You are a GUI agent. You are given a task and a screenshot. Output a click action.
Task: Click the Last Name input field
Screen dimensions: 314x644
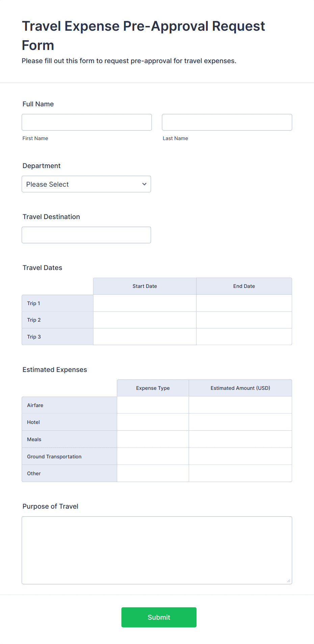pyautogui.click(x=227, y=122)
